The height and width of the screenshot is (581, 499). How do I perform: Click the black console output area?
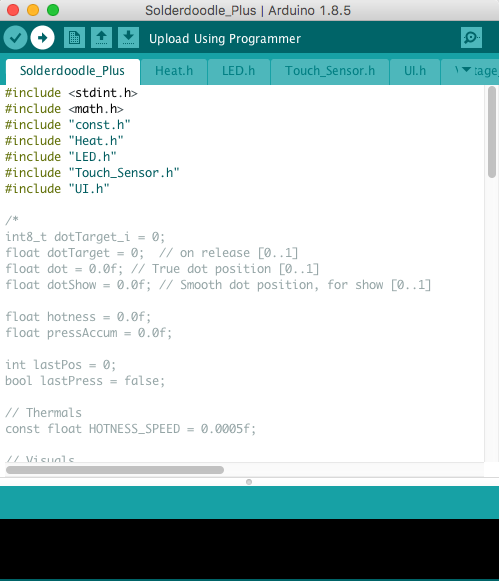coord(249,549)
